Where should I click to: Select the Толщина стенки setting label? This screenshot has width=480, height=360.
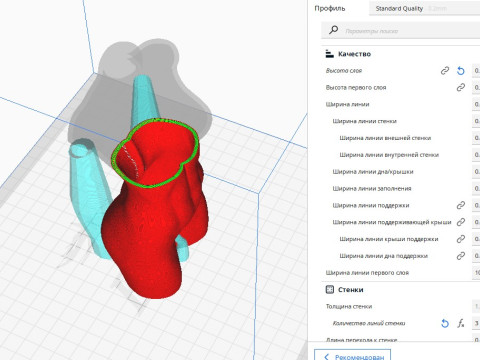point(349,306)
